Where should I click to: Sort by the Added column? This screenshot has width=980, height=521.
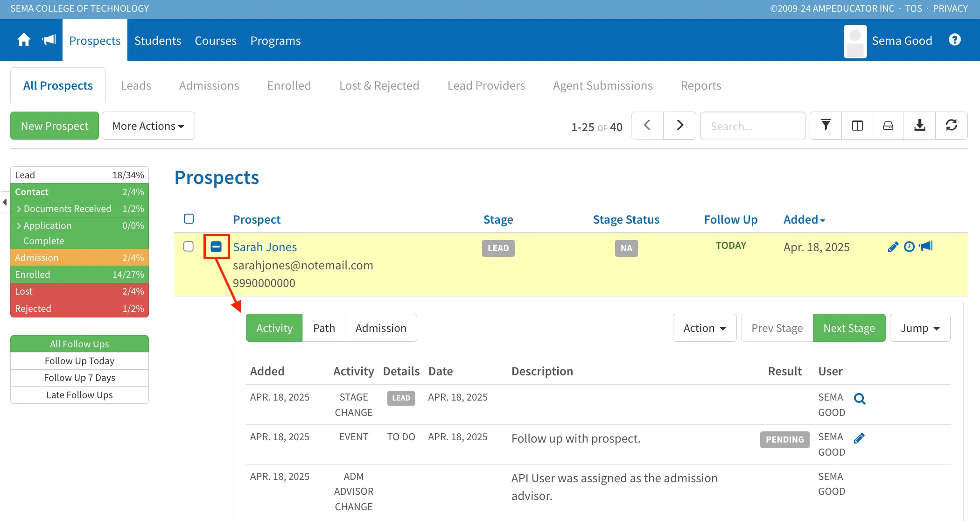coord(804,219)
